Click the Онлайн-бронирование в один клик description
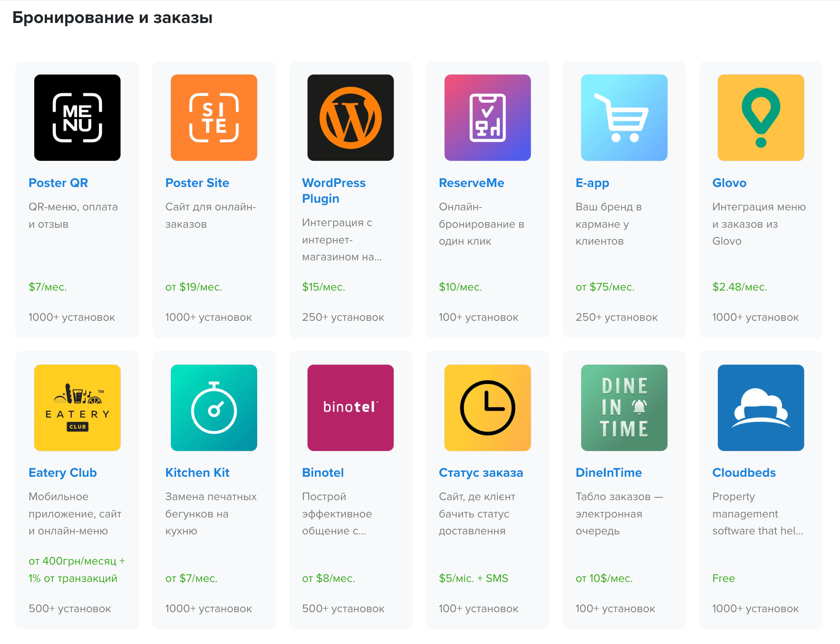Viewport: 840px width, 644px height. [481, 224]
